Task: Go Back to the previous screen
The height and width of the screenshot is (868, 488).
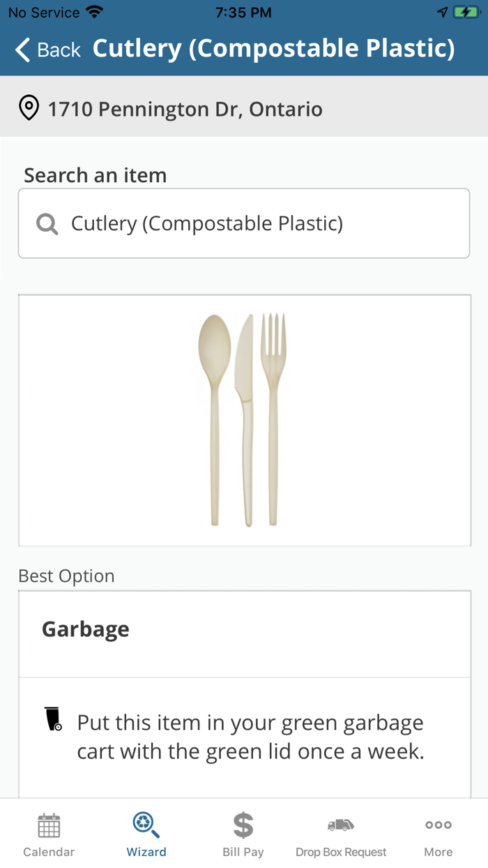Action: [x=45, y=49]
